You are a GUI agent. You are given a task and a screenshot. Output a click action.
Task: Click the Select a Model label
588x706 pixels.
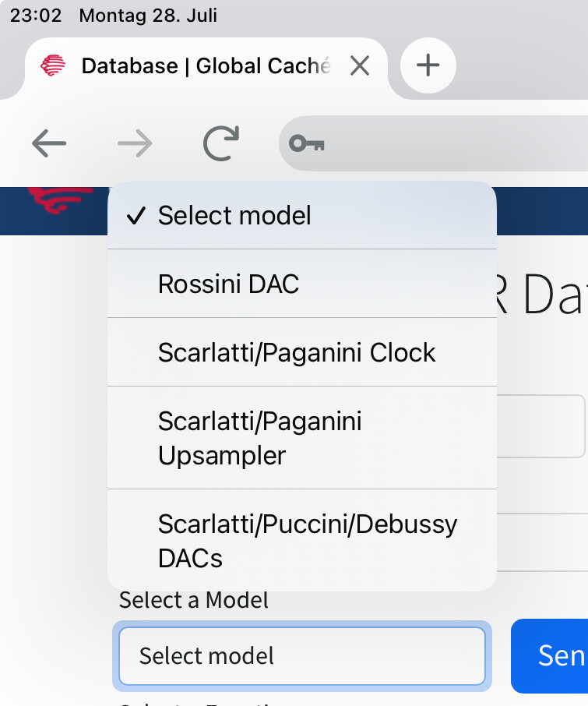pyautogui.click(x=193, y=600)
